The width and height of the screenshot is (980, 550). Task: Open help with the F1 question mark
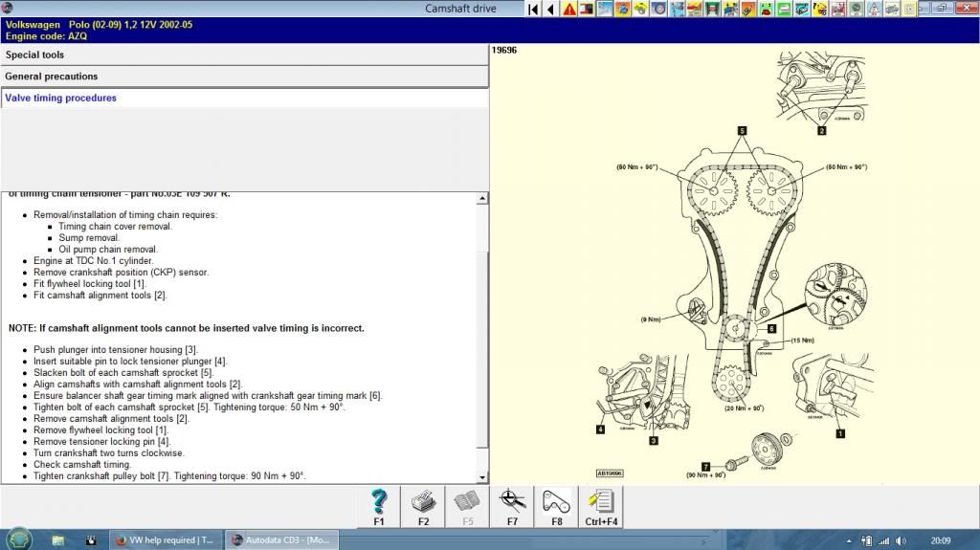tap(379, 506)
